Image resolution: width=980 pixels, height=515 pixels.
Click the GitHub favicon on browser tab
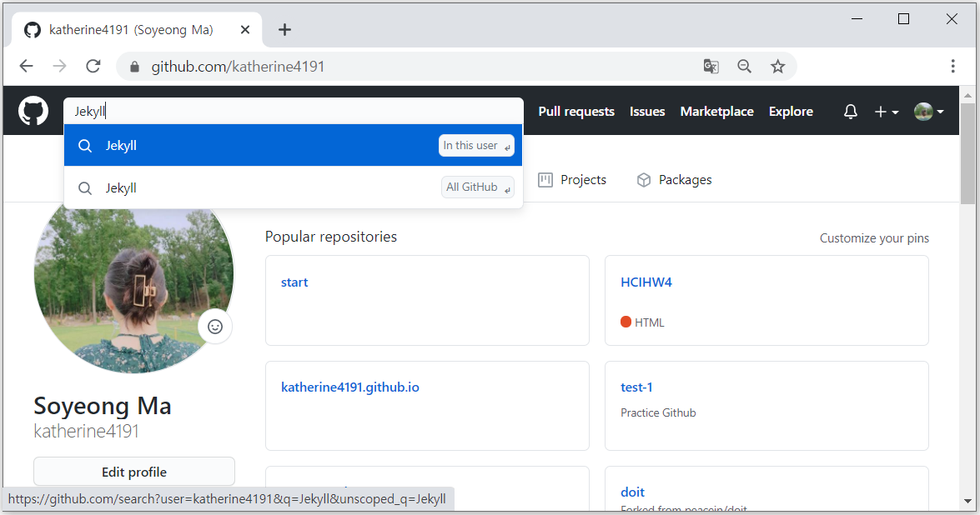tap(33, 29)
